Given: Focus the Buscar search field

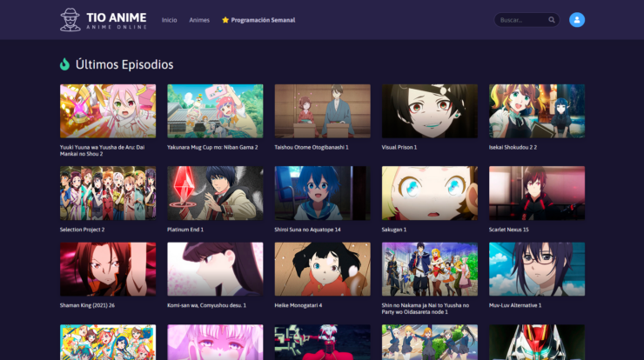Looking at the screenshot, I should pos(527,20).
